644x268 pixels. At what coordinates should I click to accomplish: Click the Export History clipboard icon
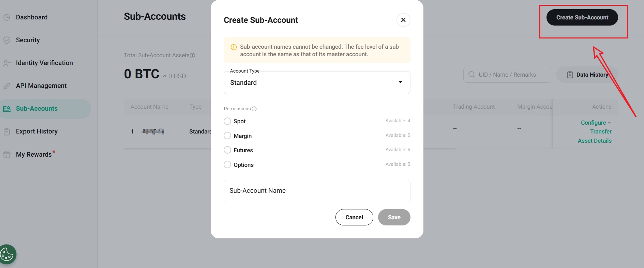pos(7,132)
